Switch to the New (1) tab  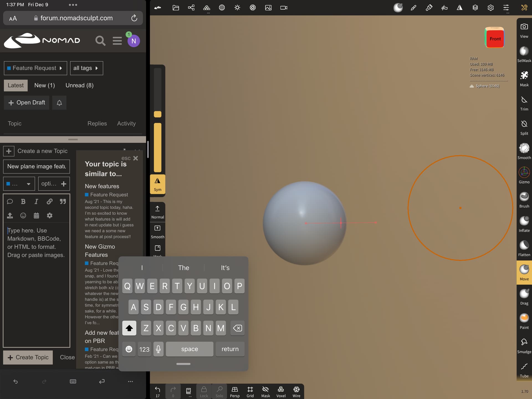(44, 85)
